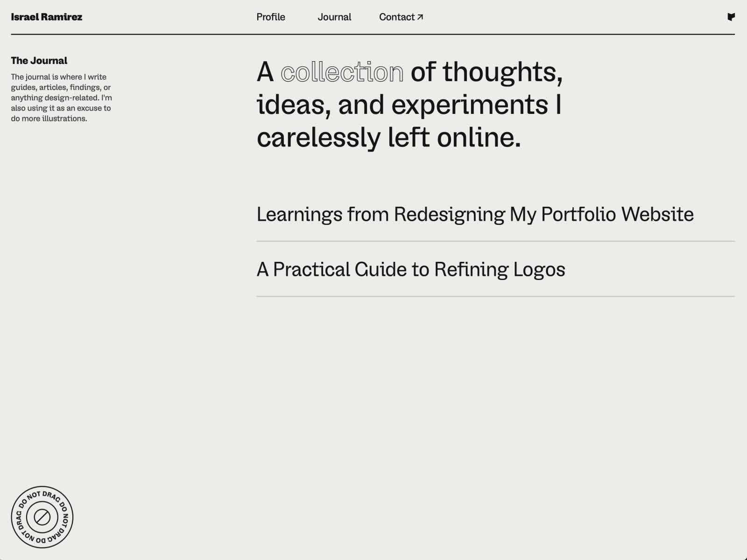The height and width of the screenshot is (560, 747).
Task: Click the word 'Website' in first article title
Action: point(657,214)
